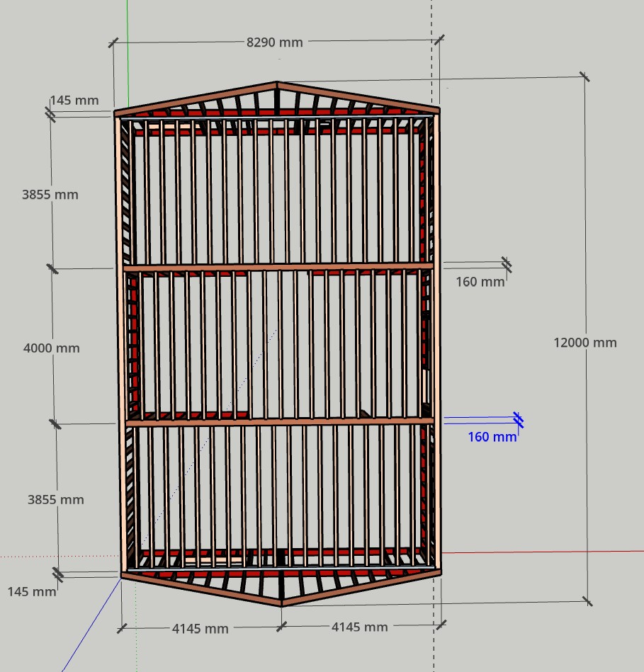
Task: Click the top-left 145 mm dimension text
Action: tap(74, 101)
